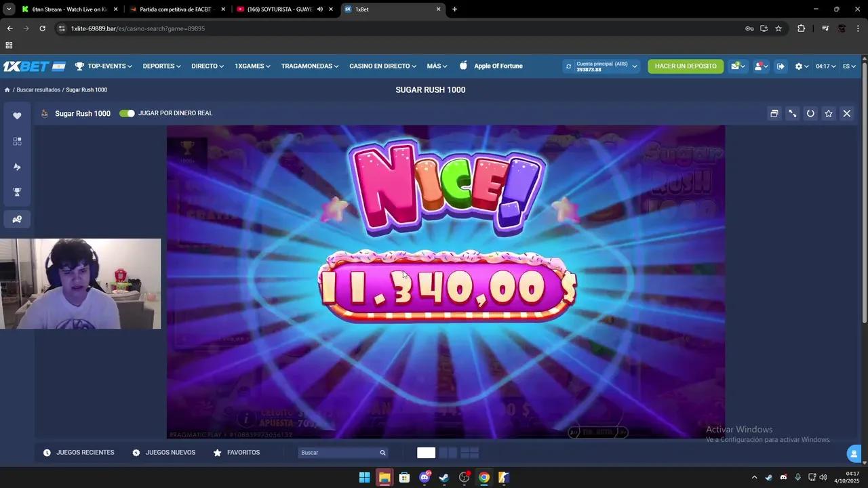Screen dimensions: 868x488
Task: Bookmark this page with the address bar star
Action: (778, 28)
